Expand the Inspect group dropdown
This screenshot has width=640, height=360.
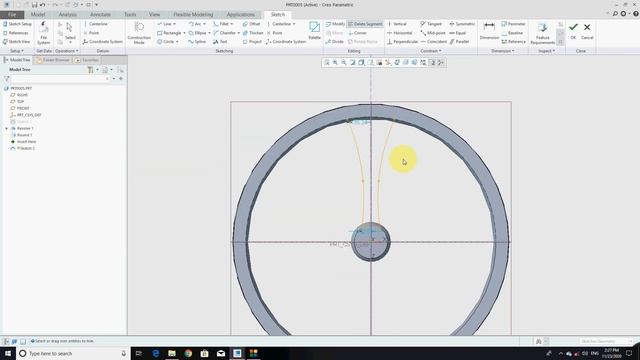(547, 51)
